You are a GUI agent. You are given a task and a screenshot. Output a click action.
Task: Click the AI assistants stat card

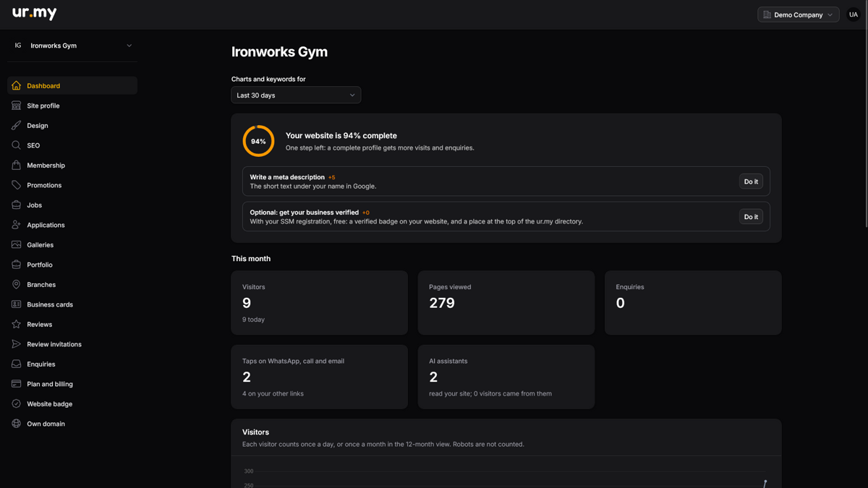(x=506, y=377)
